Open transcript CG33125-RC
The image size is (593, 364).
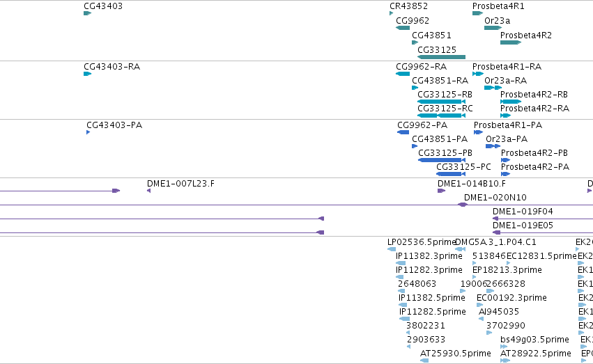point(441,116)
